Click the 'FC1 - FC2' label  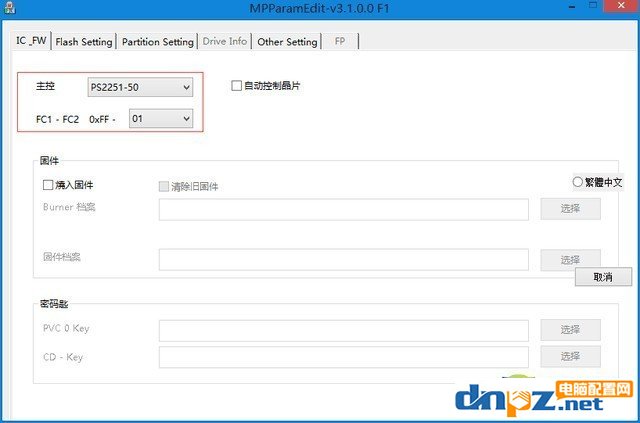click(57, 119)
